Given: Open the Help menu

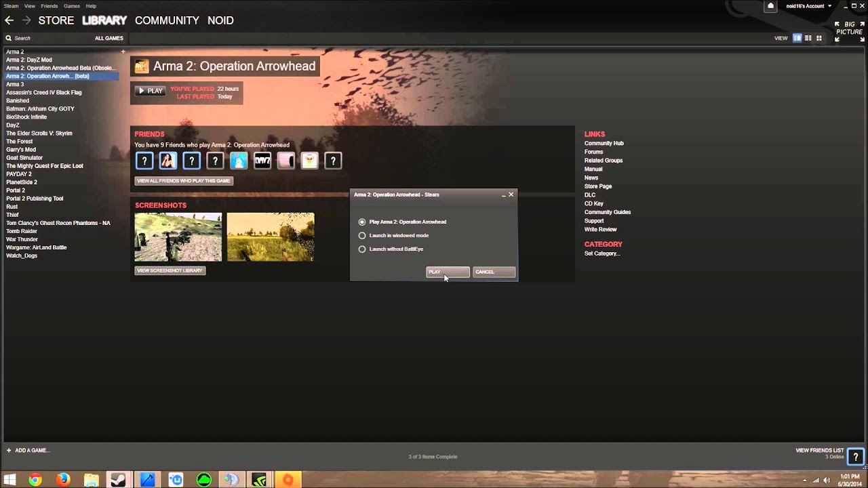Looking at the screenshot, I should coord(91,6).
